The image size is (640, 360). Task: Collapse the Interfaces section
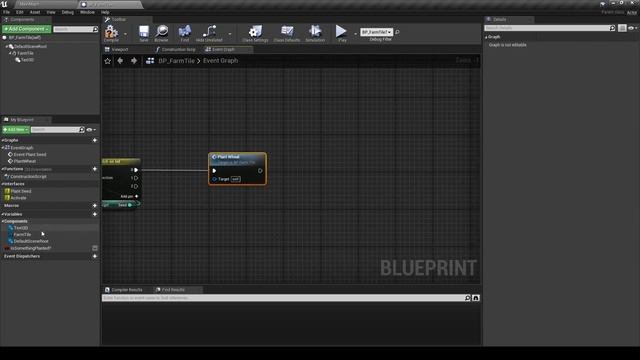pyautogui.click(x=2, y=184)
